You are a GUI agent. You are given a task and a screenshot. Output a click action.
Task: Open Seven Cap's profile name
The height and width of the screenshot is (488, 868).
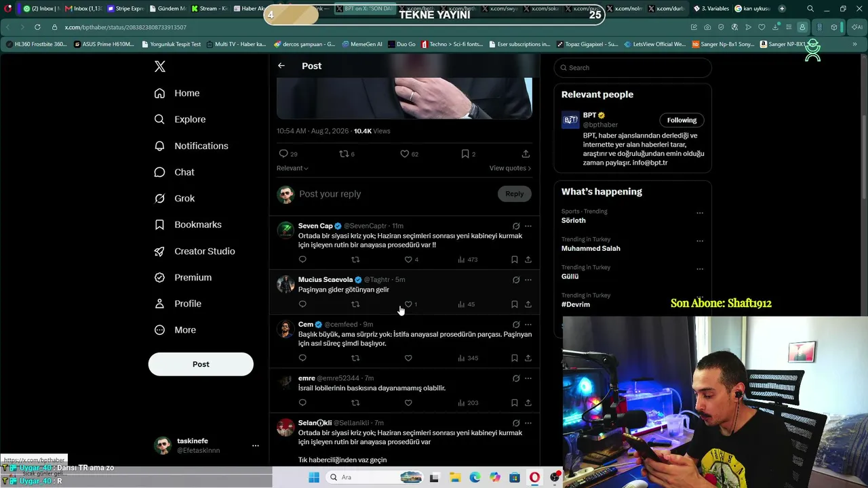315,226
